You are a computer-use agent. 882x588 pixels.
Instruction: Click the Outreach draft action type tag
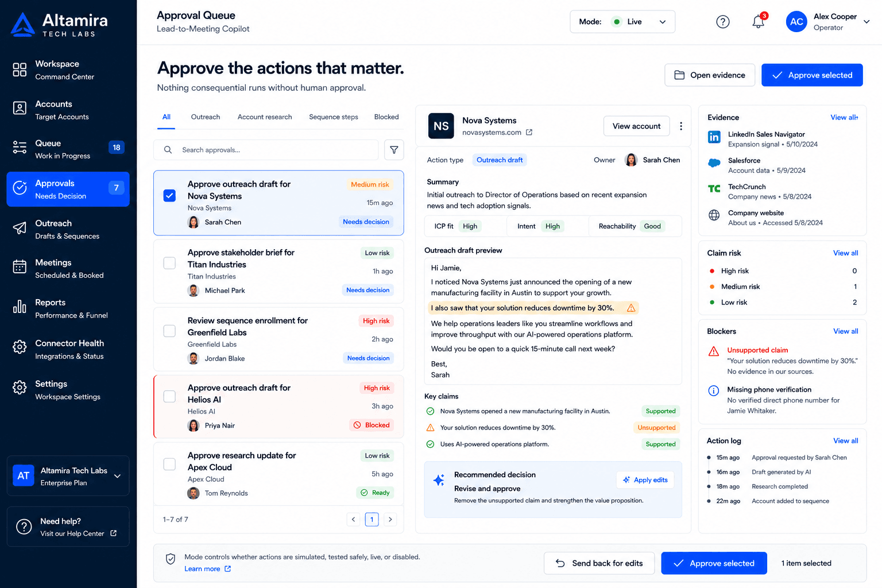click(500, 160)
